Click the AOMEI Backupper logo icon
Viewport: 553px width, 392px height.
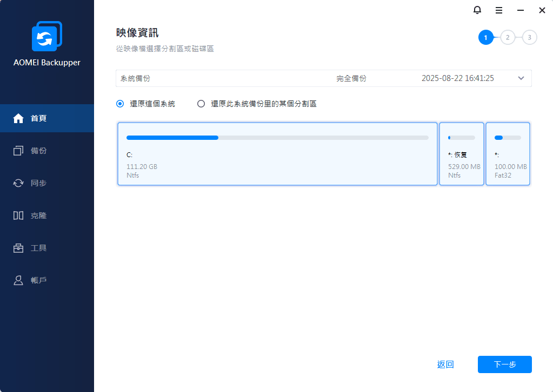click(47, 36)
